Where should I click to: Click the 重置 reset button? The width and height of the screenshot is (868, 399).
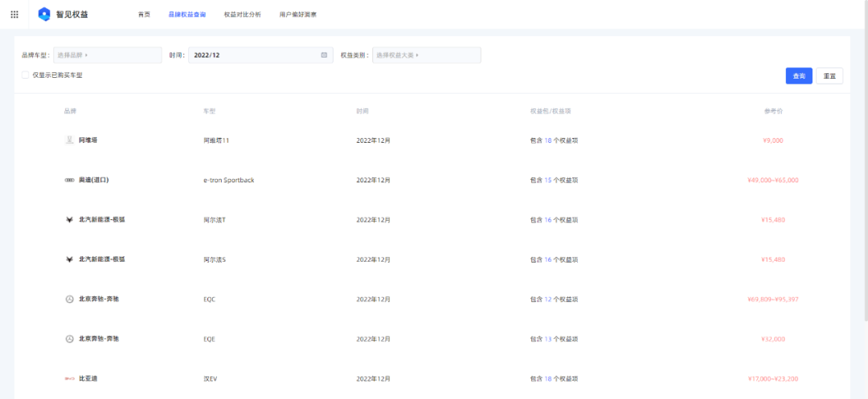click(x=829, y=75)
